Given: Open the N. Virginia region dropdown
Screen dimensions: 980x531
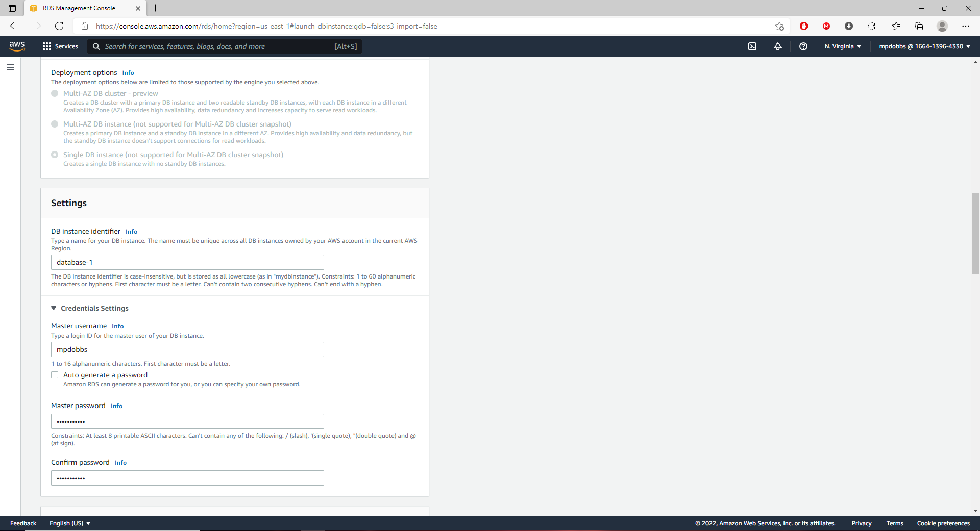Looking at the screenshot, I should (843, 46).
